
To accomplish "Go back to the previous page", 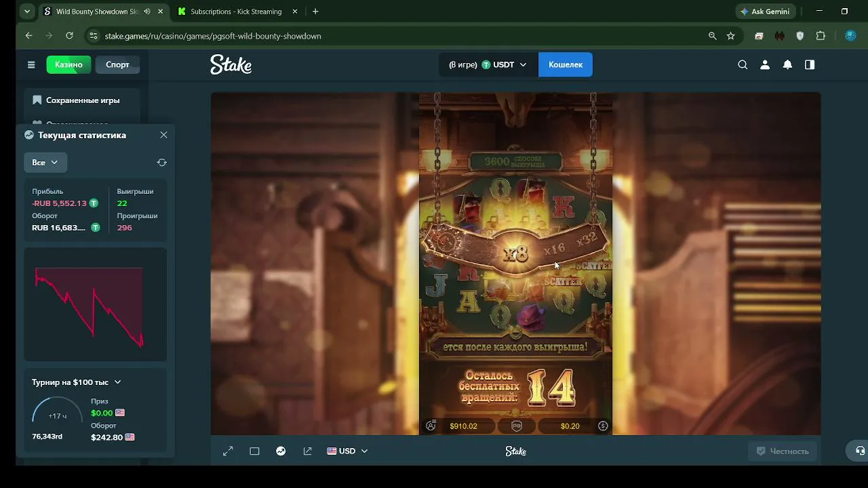I will pos(28,36).
